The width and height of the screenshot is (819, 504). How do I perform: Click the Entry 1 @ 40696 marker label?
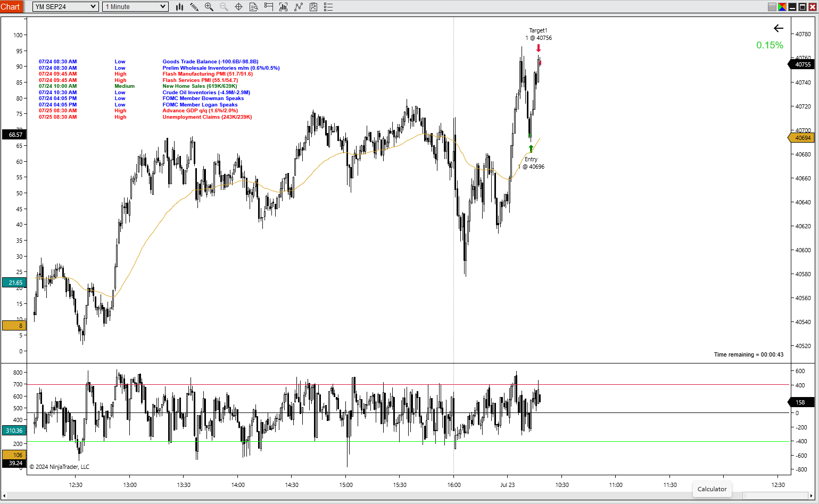[x=531, y=163]
